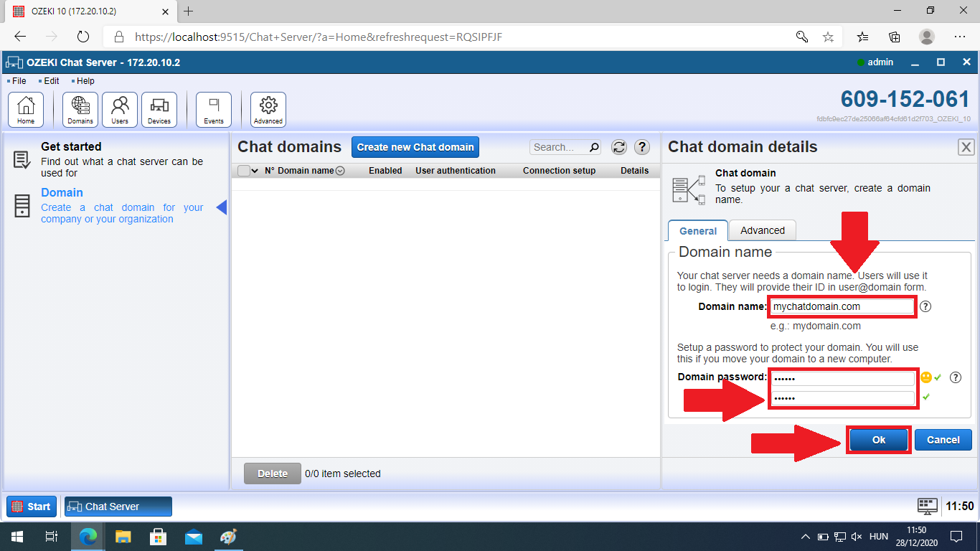
Task: Refresh the Chat domains list
Action: [618, 147]
